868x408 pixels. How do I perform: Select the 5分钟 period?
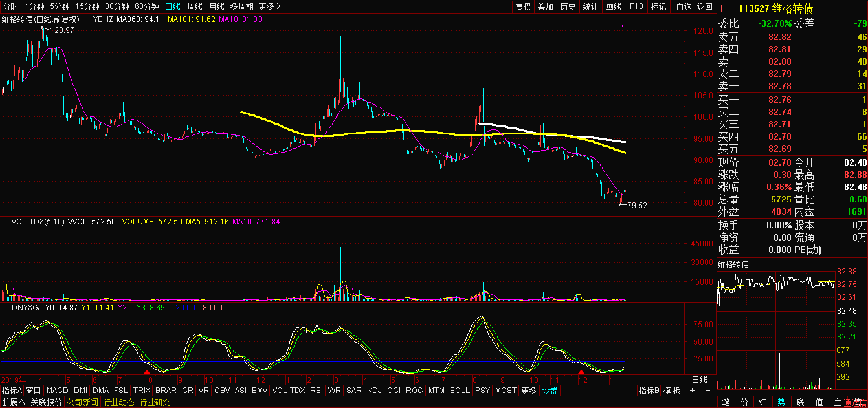pos(60,6)
